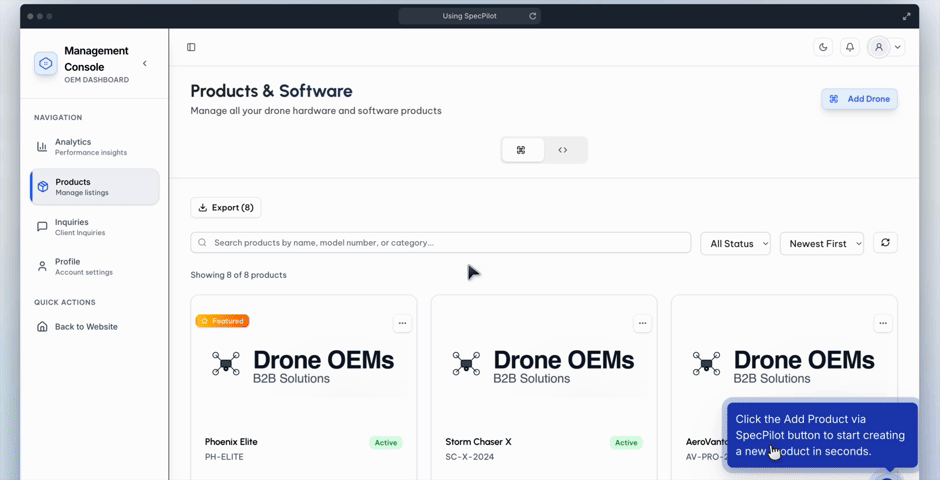Screen dimensions: 940x480
Task: Switch to the drone hardware view tab
Action: point(521,150)
